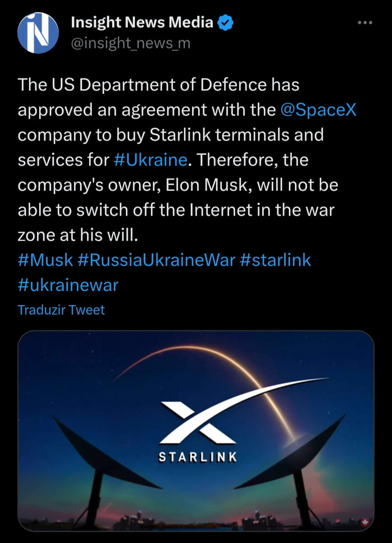392x543 pixels.
Task: Click the blue verified checkmark badge
Action: pos(225,22)
